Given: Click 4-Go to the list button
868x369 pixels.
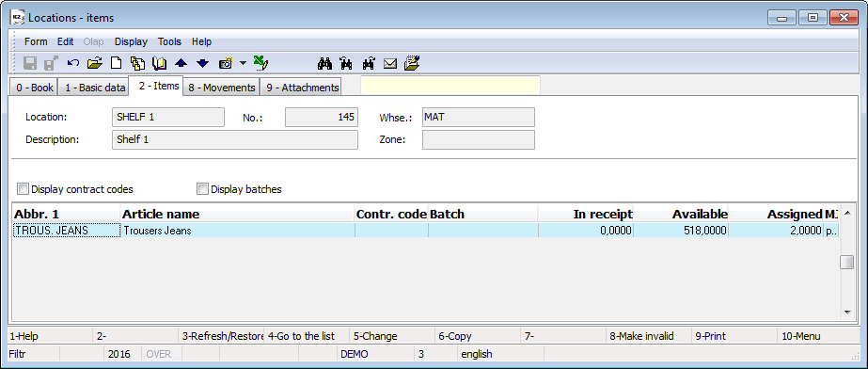Looking at the screenshot, I should coord(308,336).
